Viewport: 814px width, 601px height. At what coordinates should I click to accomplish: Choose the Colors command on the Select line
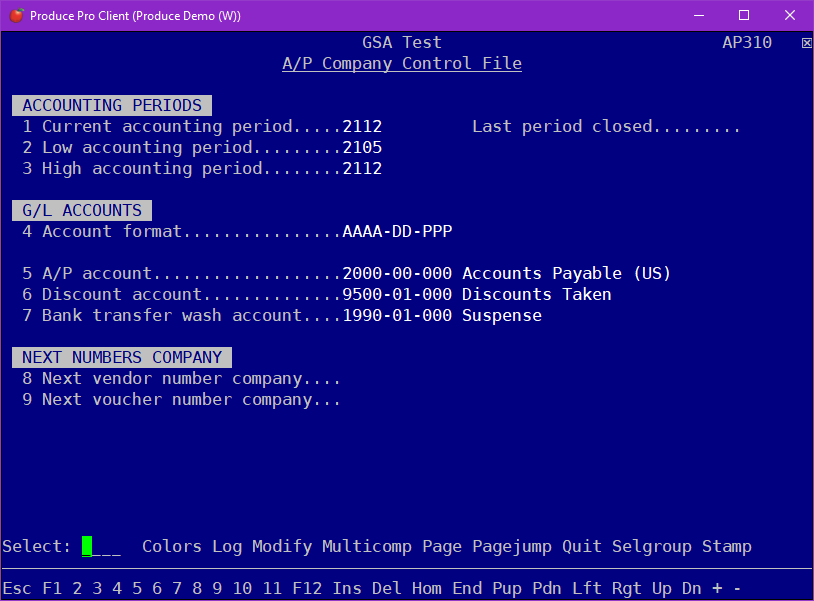pyautogui.click(x=172, y=547)
